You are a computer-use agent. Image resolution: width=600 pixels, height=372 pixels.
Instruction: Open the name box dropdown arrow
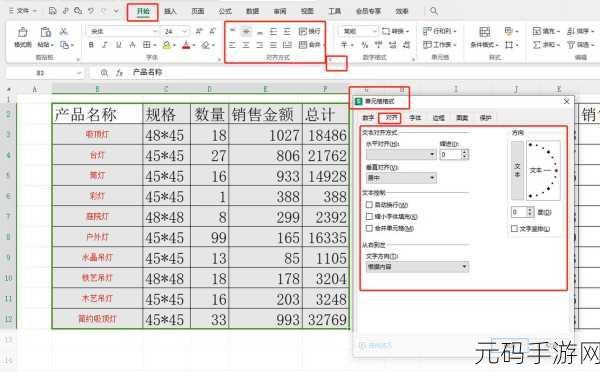pyautogui.click(x=78, y=73)
